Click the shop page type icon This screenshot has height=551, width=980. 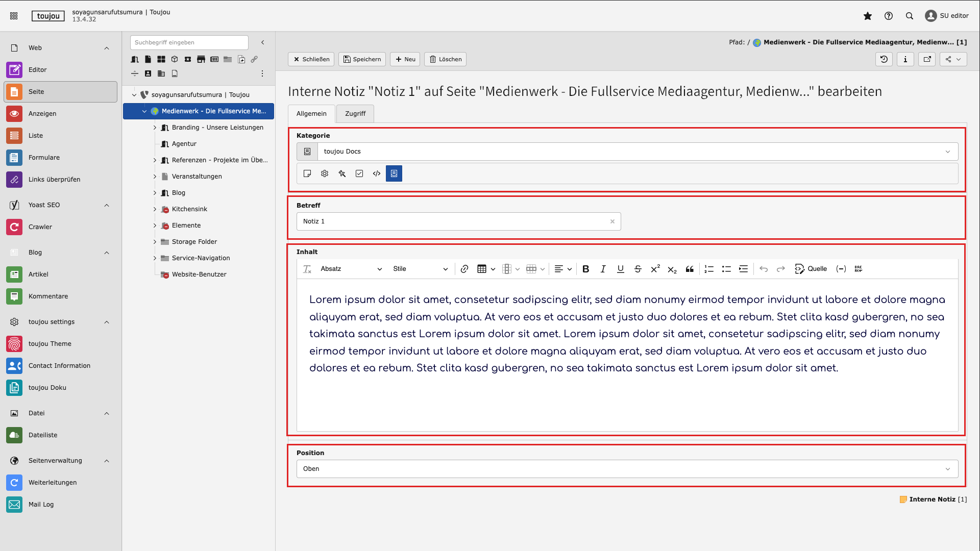(201, 59)
